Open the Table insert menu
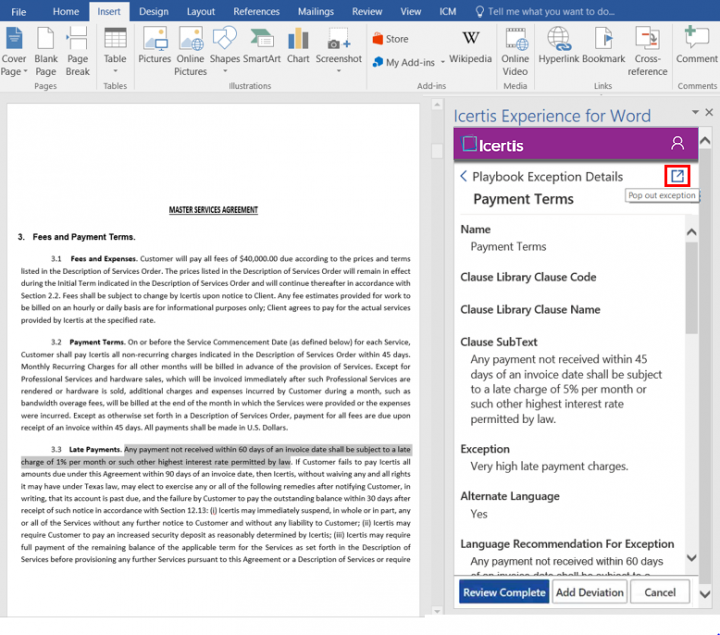720x635 pixels. pyautogui.click(x=115, y=51)
